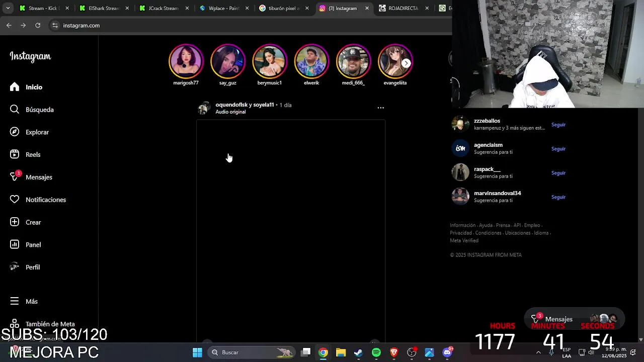This screenshot has width=644, height=362.
Task: Open Task View on the taskbar
Action: tap(305, 352)
